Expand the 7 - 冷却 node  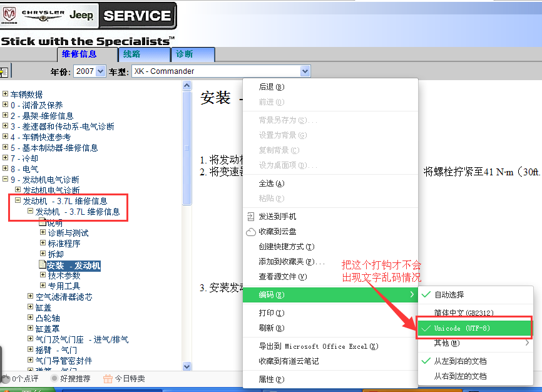[x=5, y=157]
